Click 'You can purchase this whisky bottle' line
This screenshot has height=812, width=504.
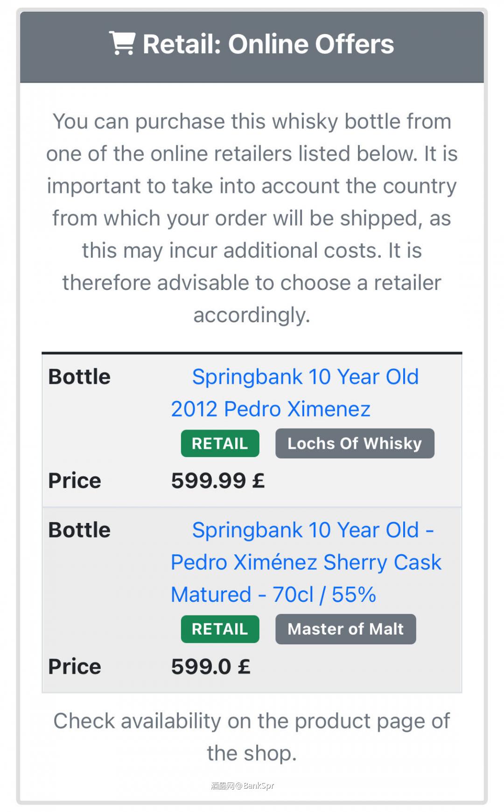coord(252,121)
